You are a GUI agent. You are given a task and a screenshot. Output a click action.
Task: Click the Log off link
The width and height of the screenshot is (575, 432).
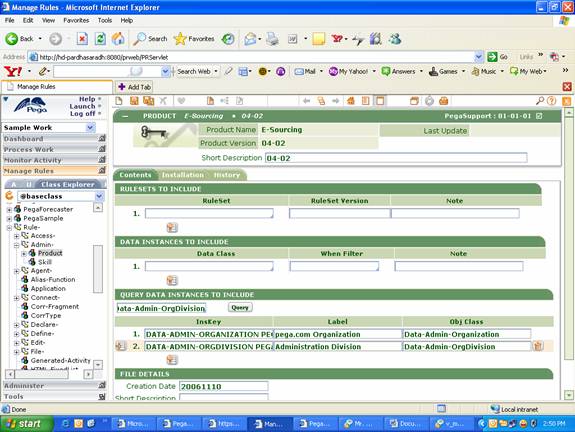point(83,114)
